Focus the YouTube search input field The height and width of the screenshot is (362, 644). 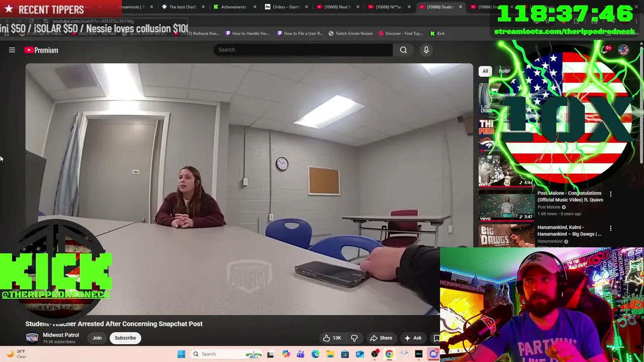point(303,50)
